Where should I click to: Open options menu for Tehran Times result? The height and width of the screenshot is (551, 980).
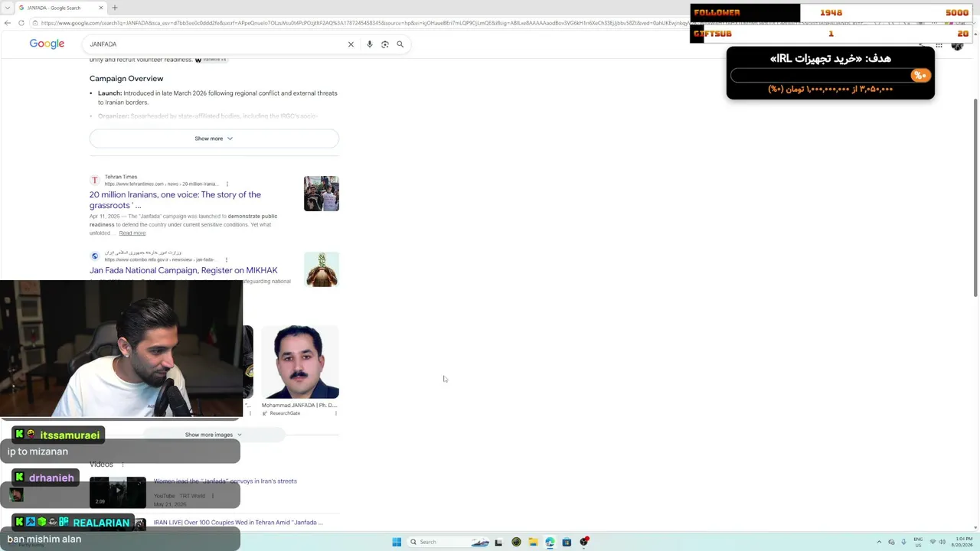coord(227,184)
